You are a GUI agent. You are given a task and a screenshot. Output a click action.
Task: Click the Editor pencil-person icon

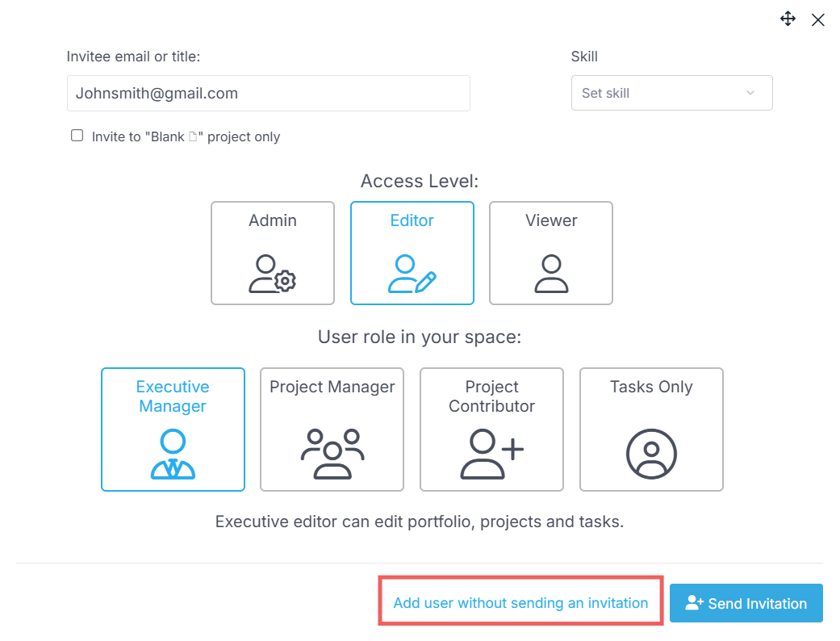click(412, 274)
